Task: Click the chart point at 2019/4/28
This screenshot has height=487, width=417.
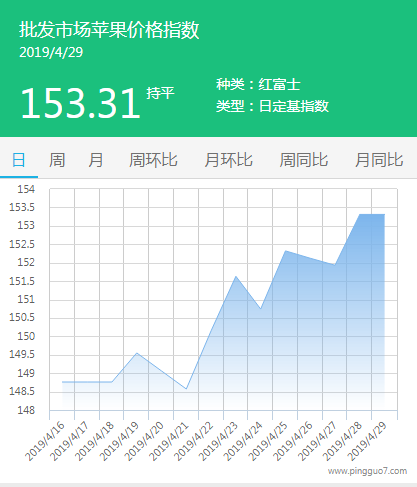Action: click(360, 214)
